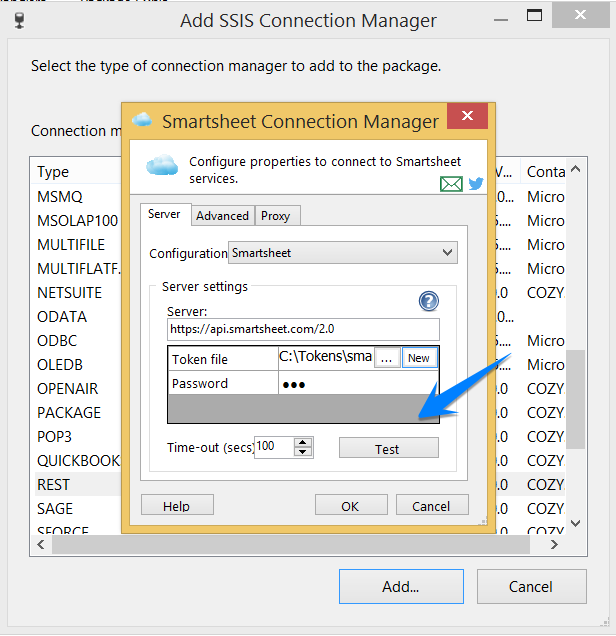
Task: Select OLEDB connection type
Action: (x=60, y=364)
